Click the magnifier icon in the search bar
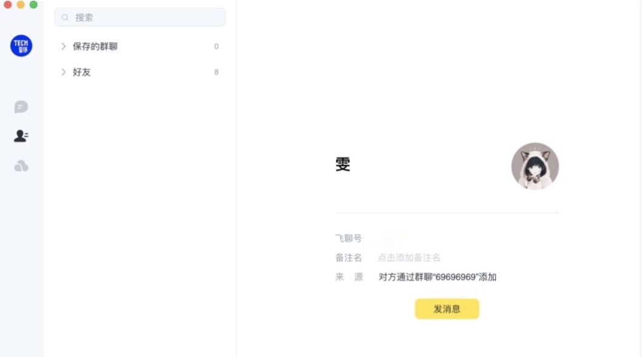The width and height of the screenshot is (644, 357). coord(65,18)
